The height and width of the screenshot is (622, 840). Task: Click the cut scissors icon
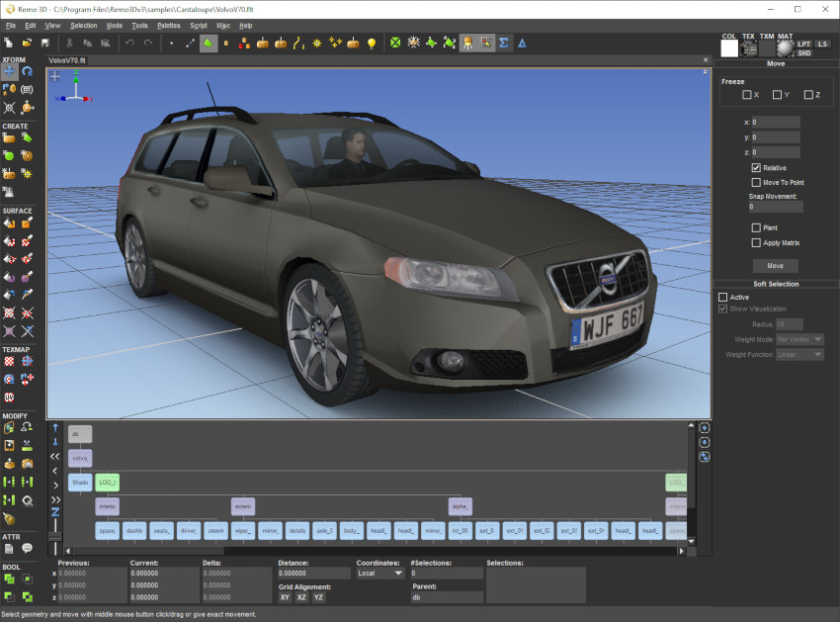[x=69, y=44]
